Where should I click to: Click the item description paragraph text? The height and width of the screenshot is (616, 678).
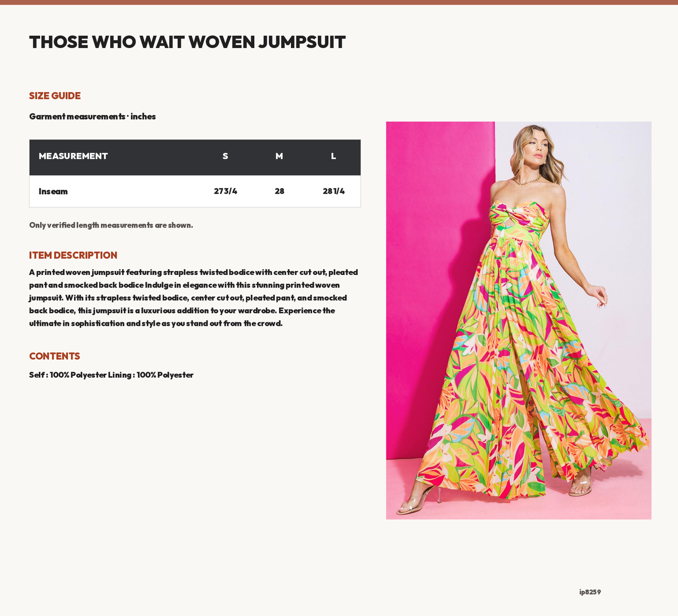tap(194, 298)
